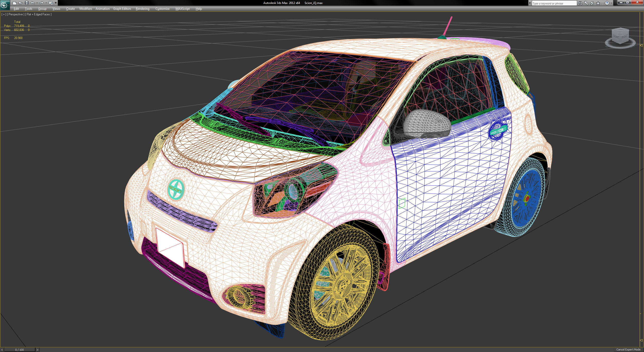This screenshot has width=644, height=352.
Task: Click the viewport [+] general menu
Action: coord(4,14)
